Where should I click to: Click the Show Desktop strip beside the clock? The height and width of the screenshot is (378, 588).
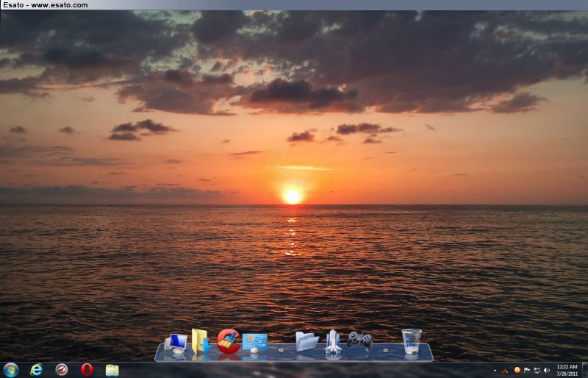(584, 370)
